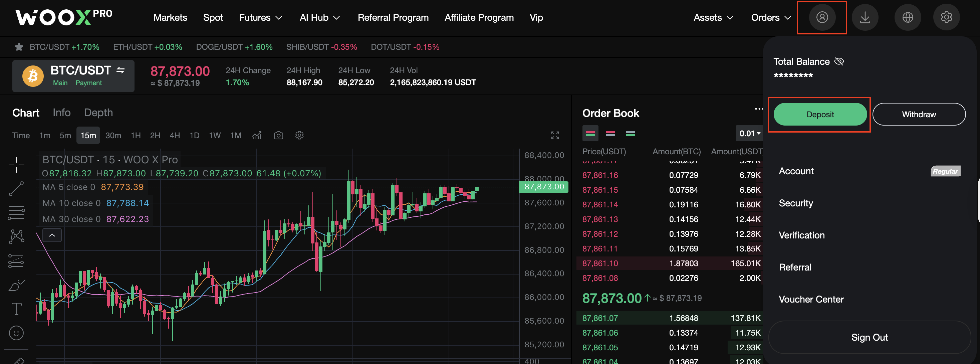Screen dimensions: 980x364
Task: Open the language globe icon
Action: 908,17
